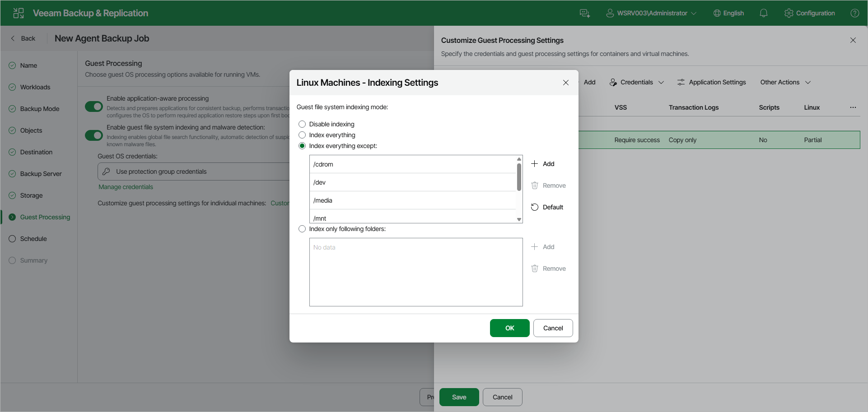Expand the Other Actions dropdown
Viewport: 868px width, 412px height.
coord(785,82)
